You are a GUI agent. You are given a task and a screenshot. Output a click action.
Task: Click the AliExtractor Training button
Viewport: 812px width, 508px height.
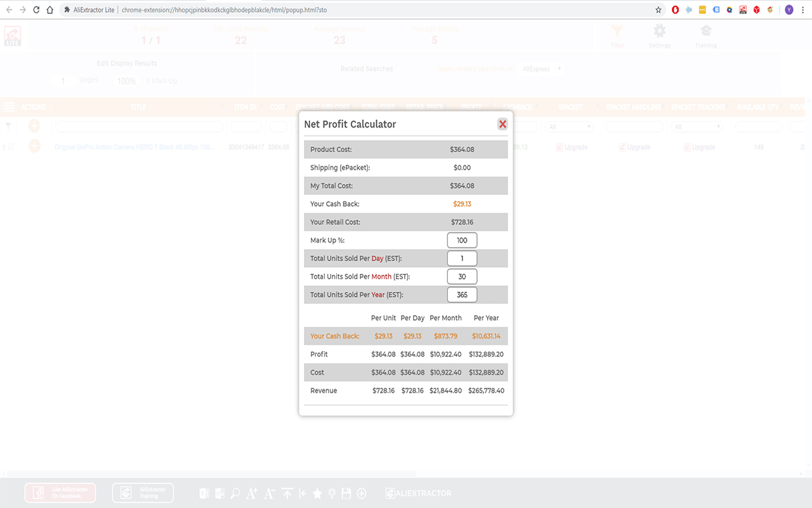point(143,493)
